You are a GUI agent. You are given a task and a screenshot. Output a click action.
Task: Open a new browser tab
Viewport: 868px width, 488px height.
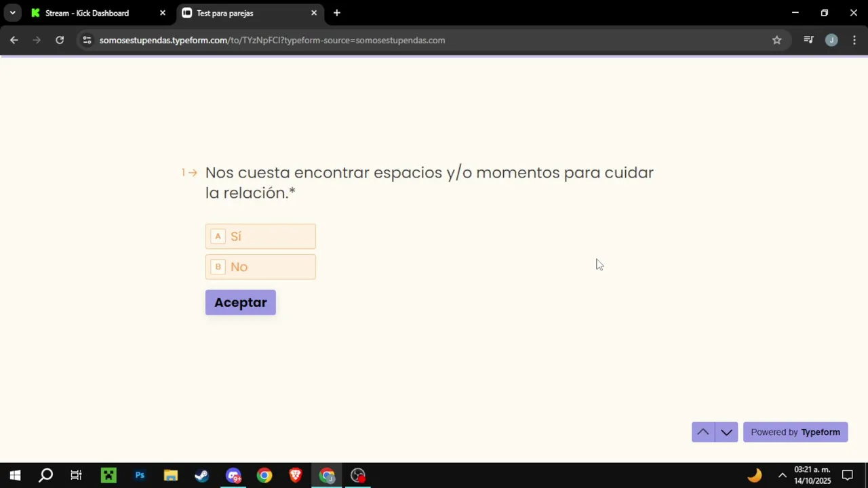[x=337, y=13]
